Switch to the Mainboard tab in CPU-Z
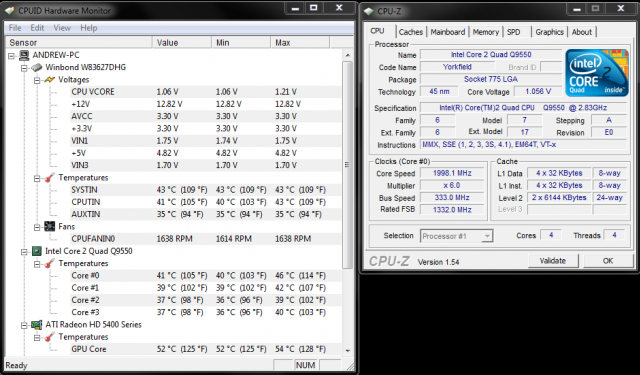 coord(448,32)
